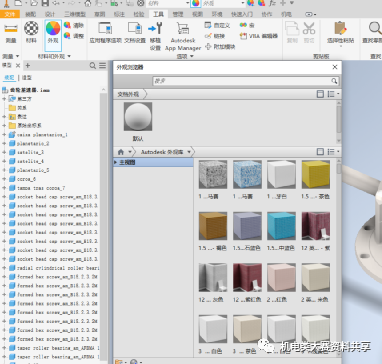The height and width of the screenshot is (364, 382).
Task: Expand the Options (选项) panel dropdown
Action: (x=192, y=56)
